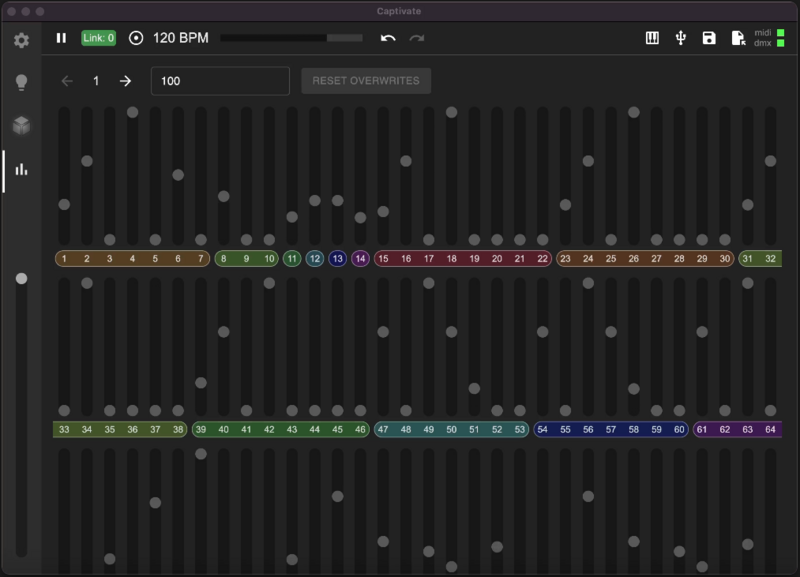This screenshot has height=577, width=800.
Task: Click the channel 1 fader knob
Action: (x=64, y=205)
